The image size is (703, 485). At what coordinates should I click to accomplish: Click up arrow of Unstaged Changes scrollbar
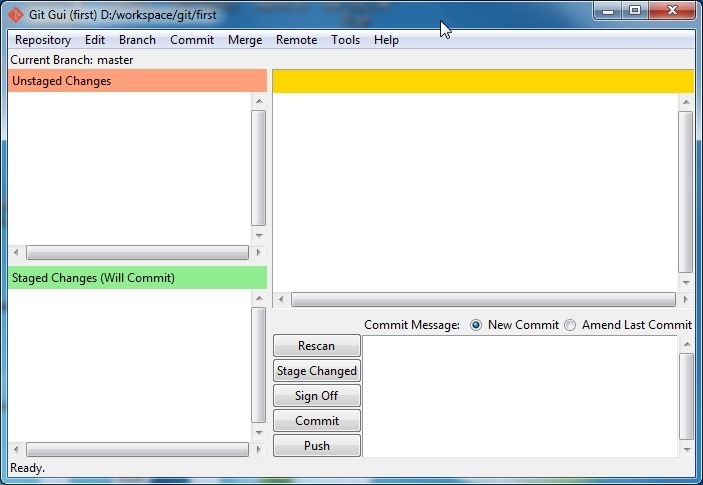(x=259, y=101)
